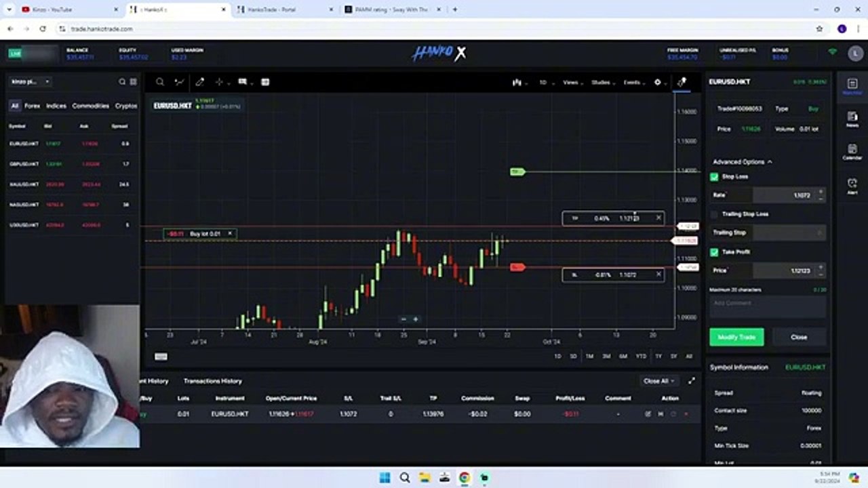This screenshot has height=488, width=868.
Task: Expand the positions panel to fullscreen
Action: 691,381
